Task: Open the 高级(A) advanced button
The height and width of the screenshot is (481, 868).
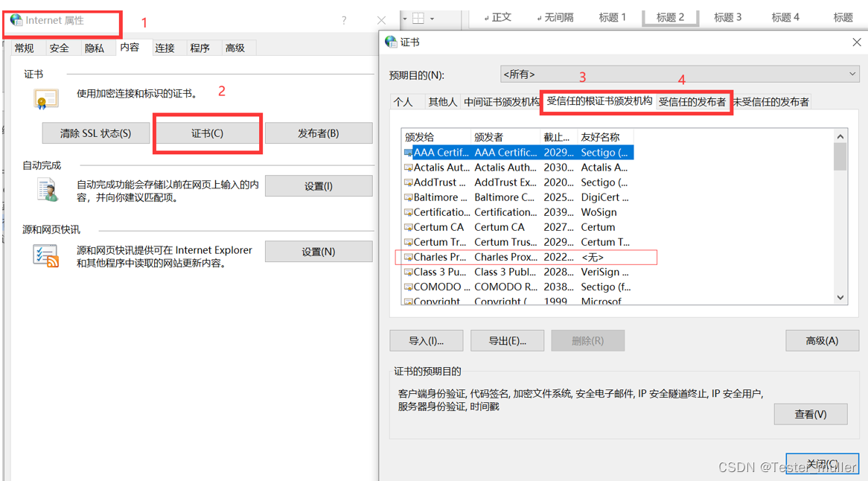Action: (x=822, y=341)
